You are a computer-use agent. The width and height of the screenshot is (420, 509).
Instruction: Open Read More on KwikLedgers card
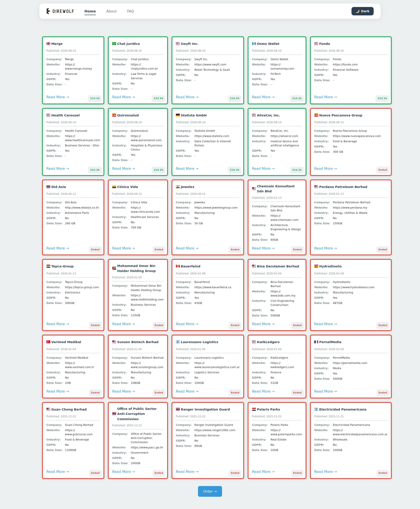click(263, 391)
